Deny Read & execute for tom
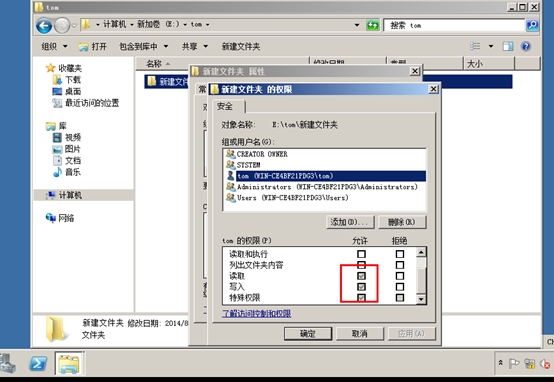Image resolution: width=554 pixels, height=382 pixels. [400, 254]
